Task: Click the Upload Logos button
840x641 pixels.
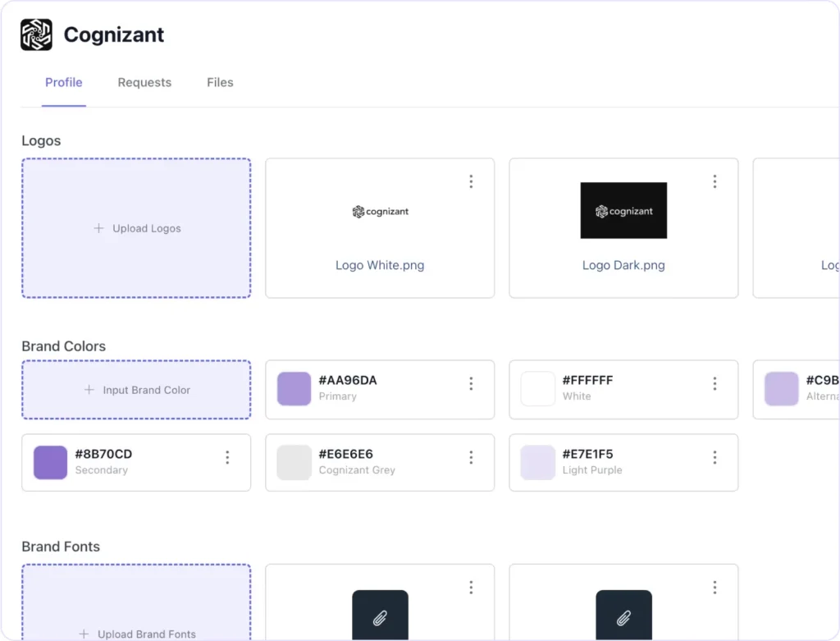Action: [136, 228]
